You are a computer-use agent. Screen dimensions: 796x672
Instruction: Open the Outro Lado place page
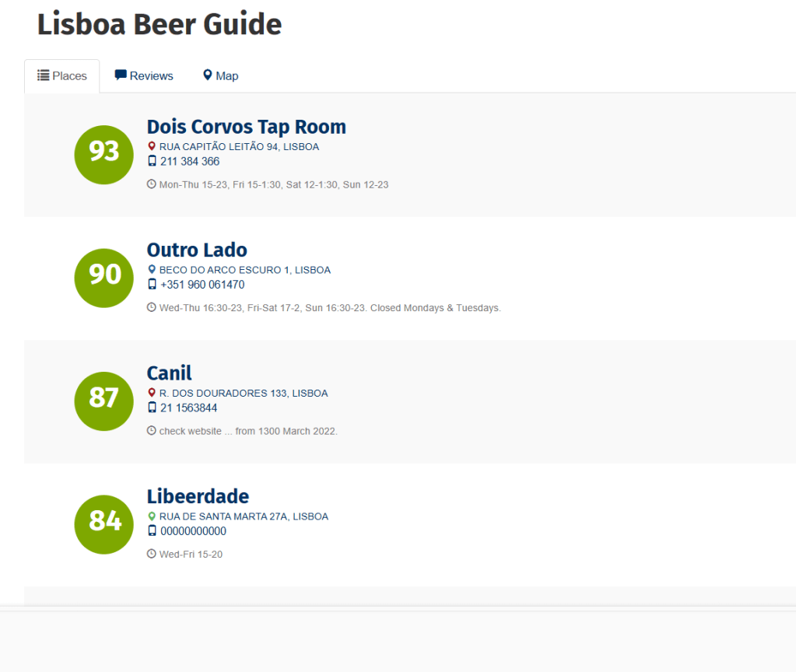(x=197, y=250)
